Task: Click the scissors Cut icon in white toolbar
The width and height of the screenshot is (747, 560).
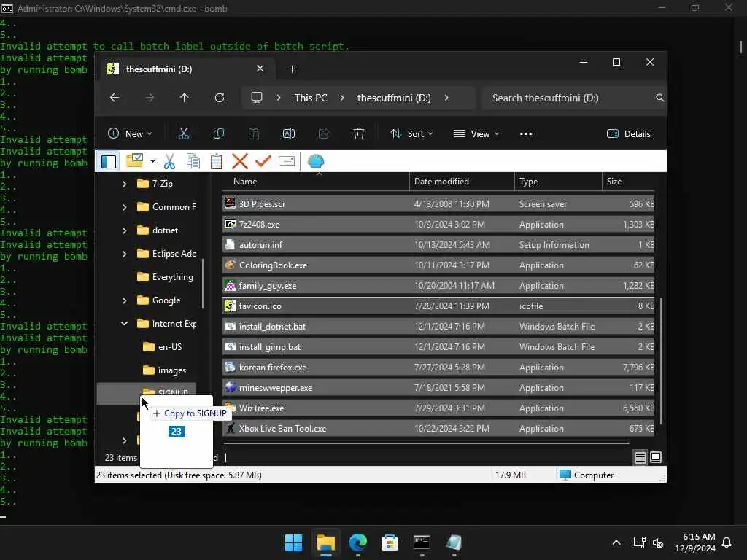Action: click(169, 161)
